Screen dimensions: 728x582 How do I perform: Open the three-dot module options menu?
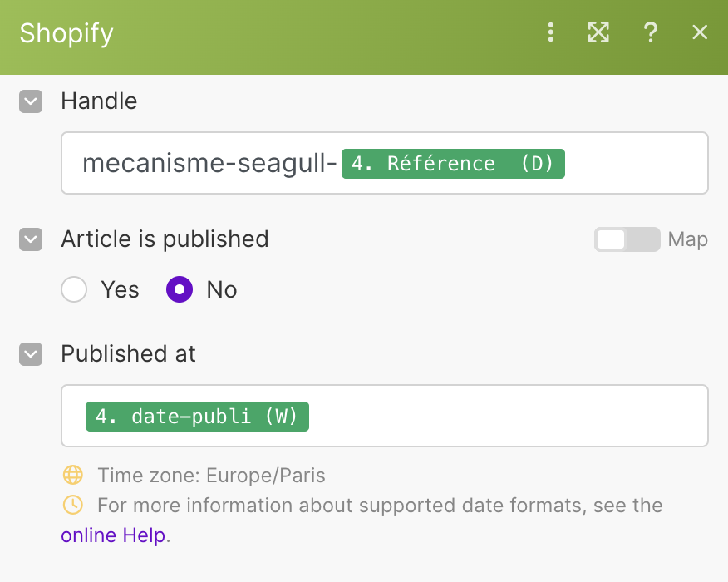550,32
